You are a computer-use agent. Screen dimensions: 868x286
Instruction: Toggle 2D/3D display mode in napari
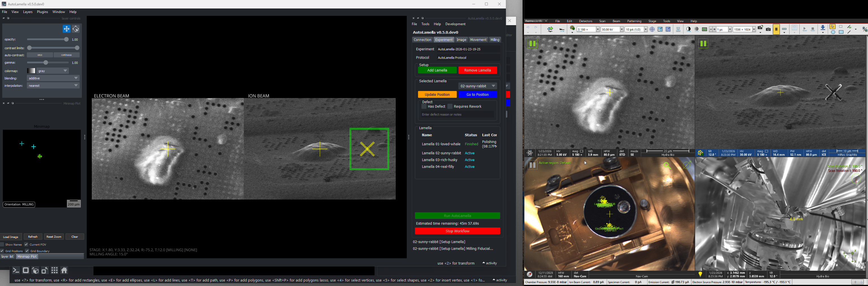click(x=26, y=270)
